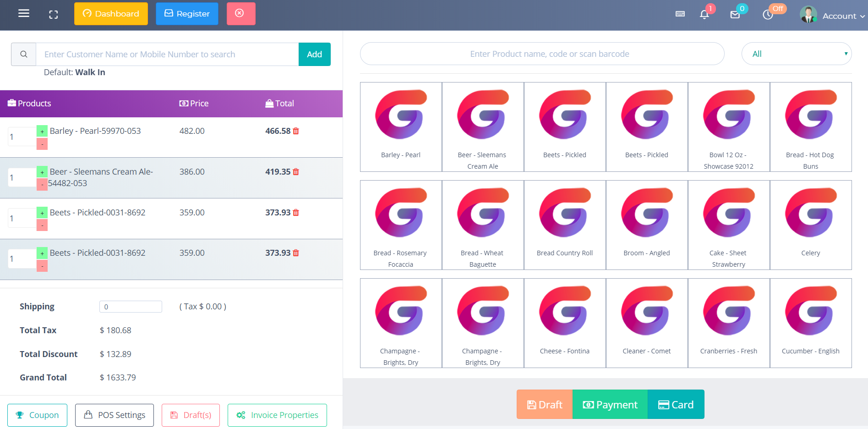Delete Barley - Pearl from cart

(296, 131)
